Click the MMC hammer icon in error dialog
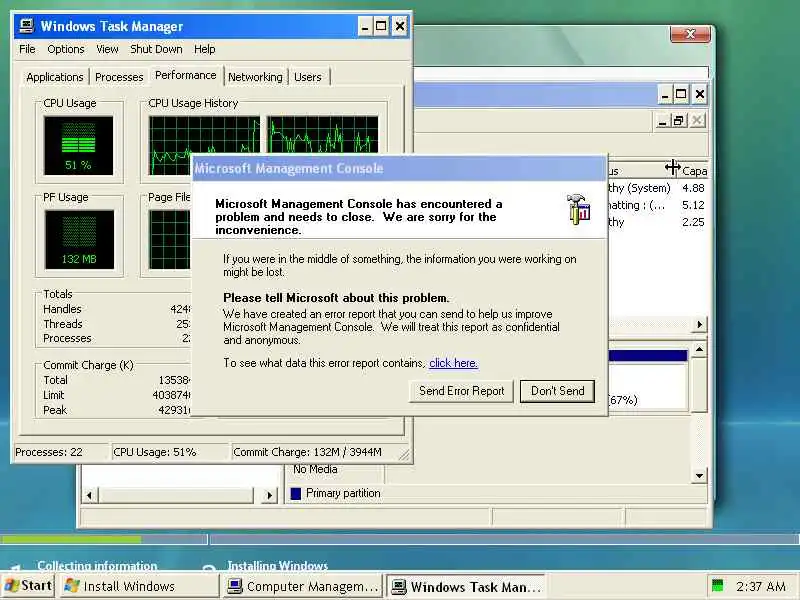800x600 pixels. [x=579, y=209]
